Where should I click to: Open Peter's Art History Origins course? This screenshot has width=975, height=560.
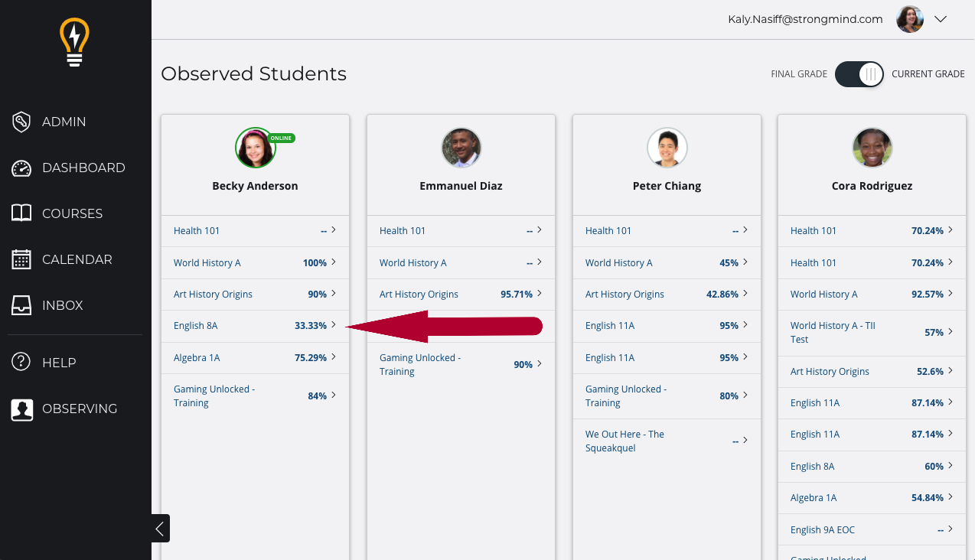(x=624, y=295)
